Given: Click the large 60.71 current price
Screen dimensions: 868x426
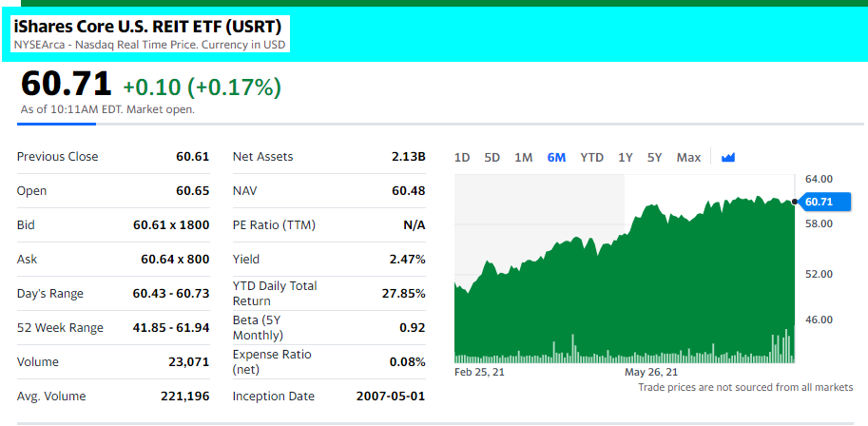Looking at the screenshot, I should 66,85.
